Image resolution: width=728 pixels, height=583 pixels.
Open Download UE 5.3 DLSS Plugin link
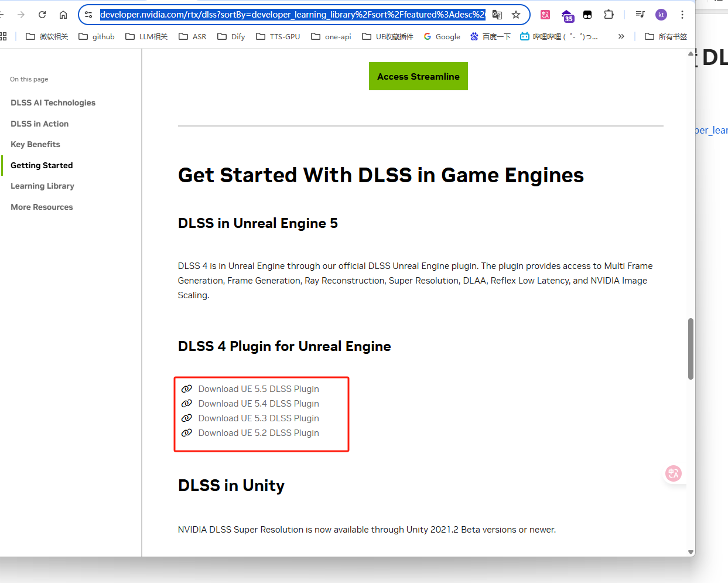pos(258,418)
